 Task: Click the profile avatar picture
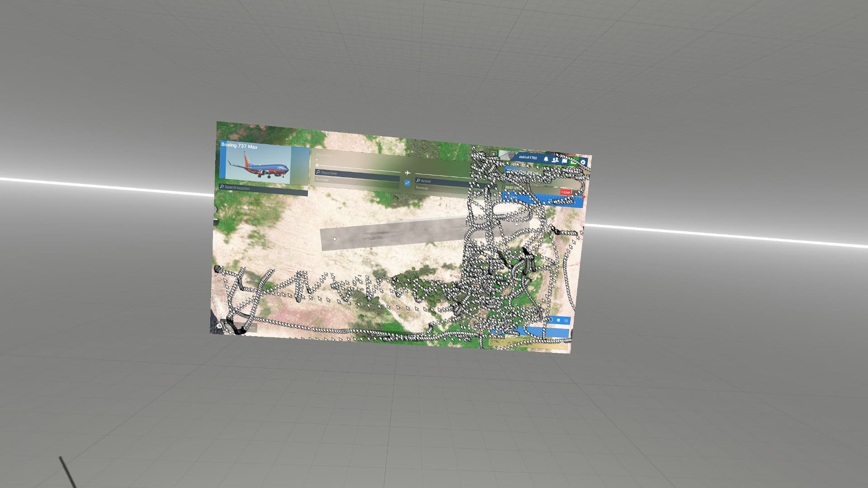pos(507,155)
